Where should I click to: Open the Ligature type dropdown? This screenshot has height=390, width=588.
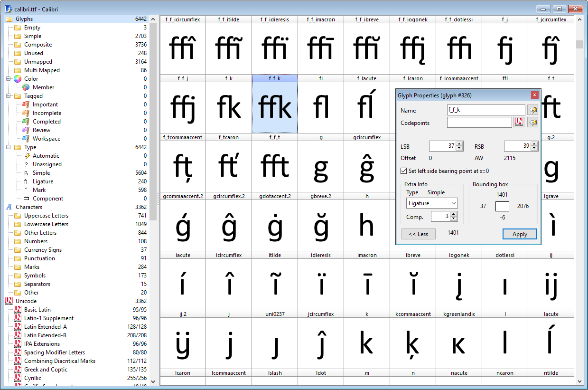coord(432,203)
